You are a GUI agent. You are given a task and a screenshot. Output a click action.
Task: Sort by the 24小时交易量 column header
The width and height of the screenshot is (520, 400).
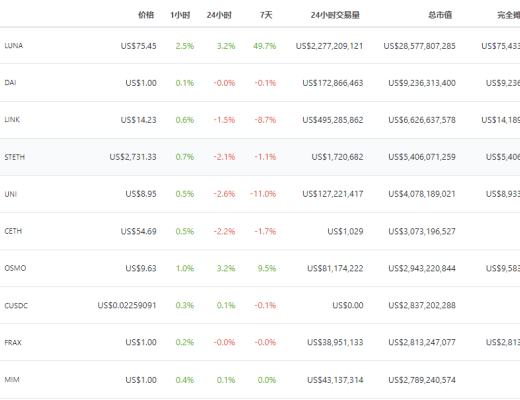pos(335,15)
